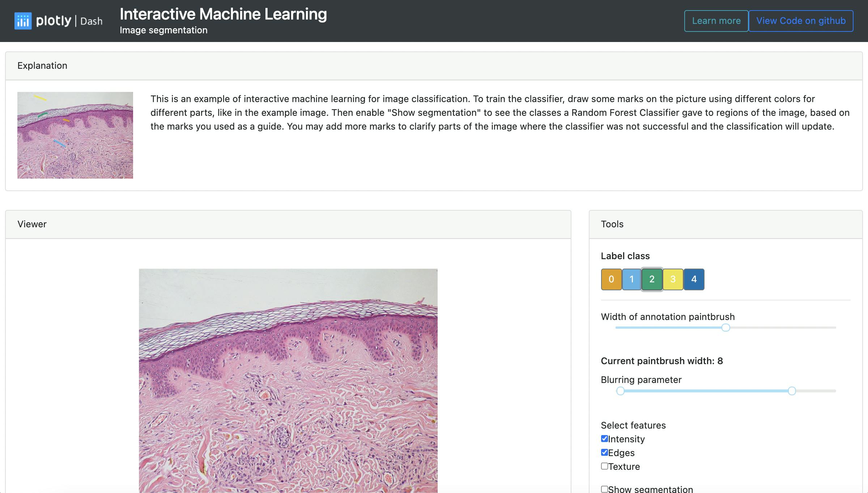Select label class 0 (yellow)

[x=611, y=279]
